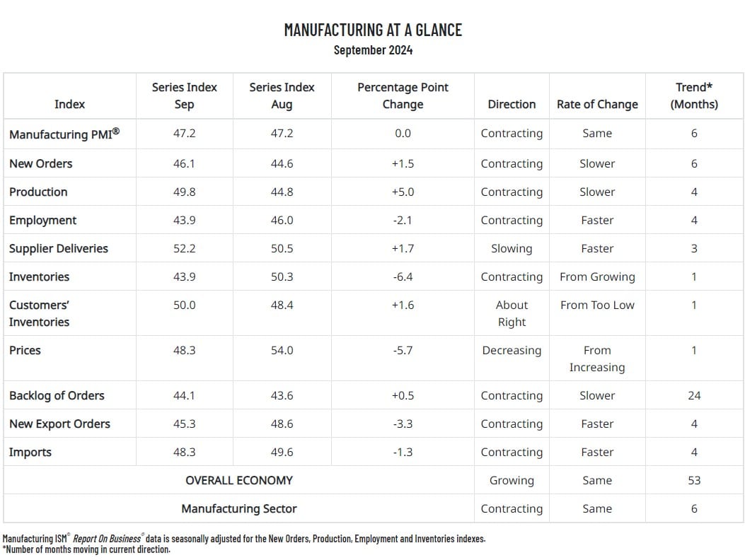
Task: Select the Manufacturing Sector summary row label
Action: pos(239,508)
